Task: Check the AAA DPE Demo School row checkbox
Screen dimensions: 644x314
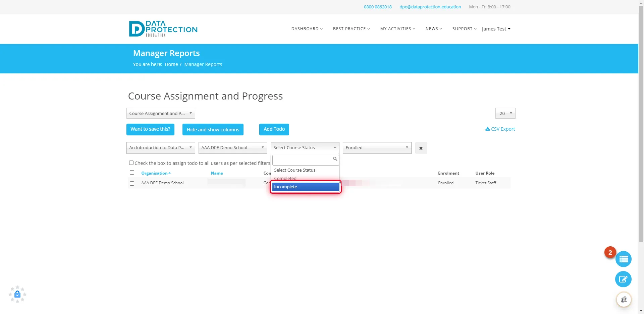Action: [x=132, y=183]
